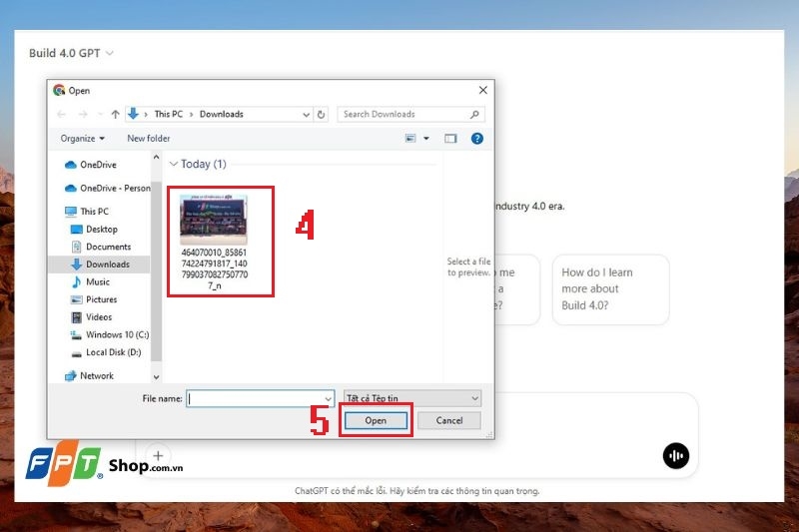Select This PC in navigation pane
Image resolution: width=799 pixels, height=532 pixels.
click(x=87, y=212)
